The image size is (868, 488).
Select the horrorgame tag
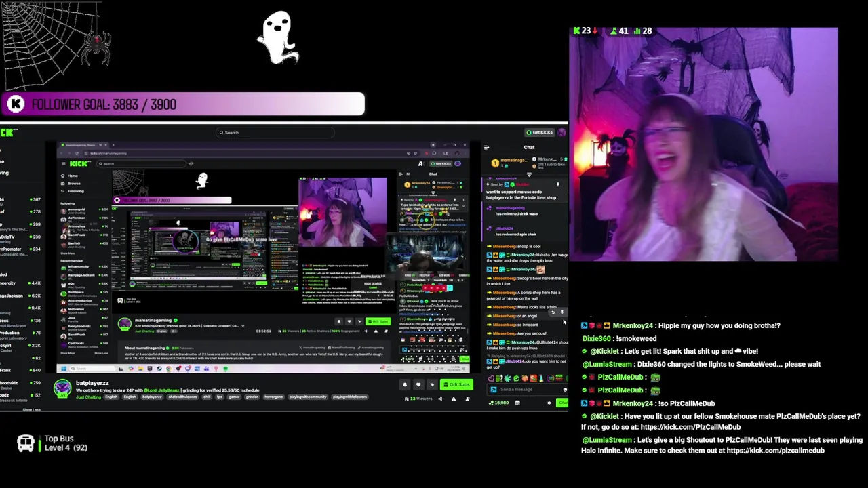pos(273,397)
